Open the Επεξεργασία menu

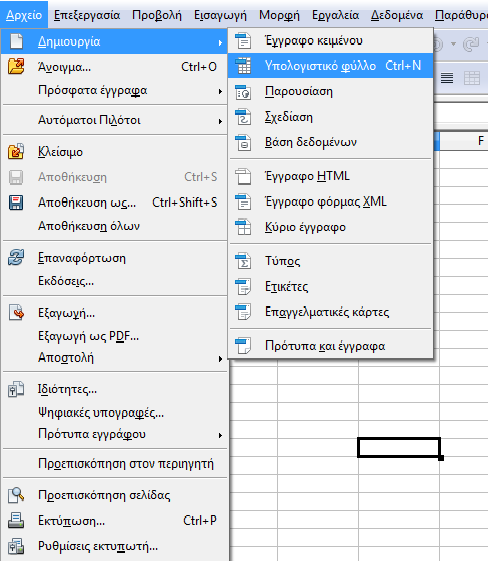point(87,15)
